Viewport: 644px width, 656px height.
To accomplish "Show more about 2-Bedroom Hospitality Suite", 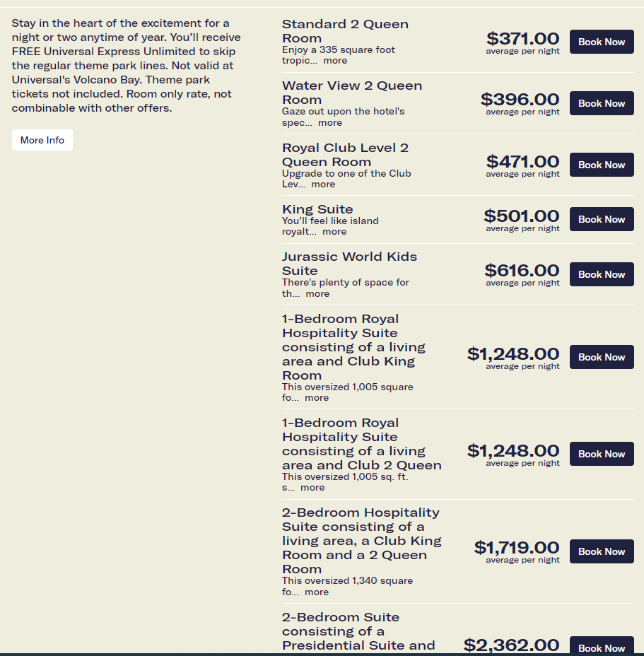I will pyautogui.click(x=317, y=592).
